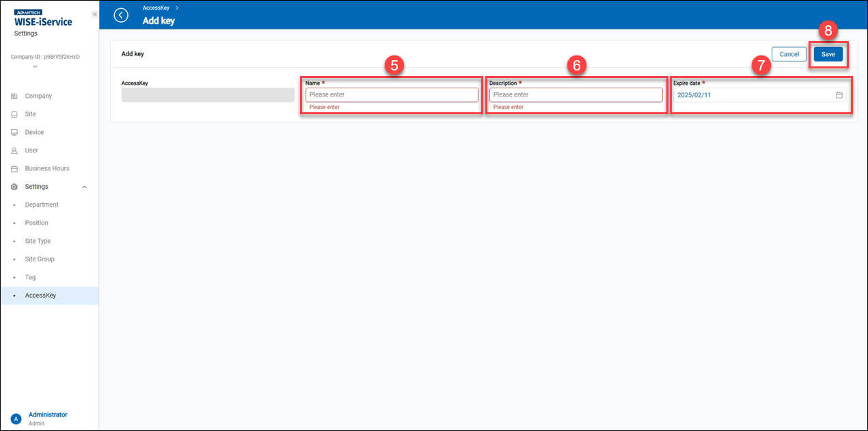Screen dimensions: 868x431
Task: Click inside the Name input field
Action: coord(391,94)
